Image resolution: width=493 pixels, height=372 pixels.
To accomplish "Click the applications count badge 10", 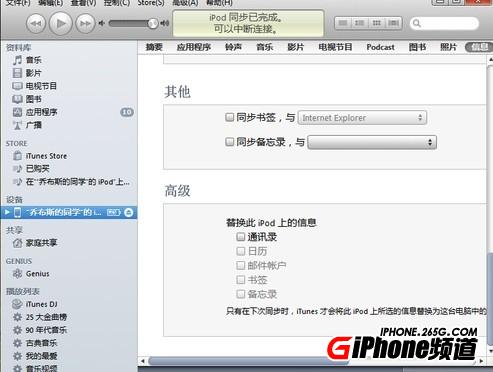I will point(127,112).
